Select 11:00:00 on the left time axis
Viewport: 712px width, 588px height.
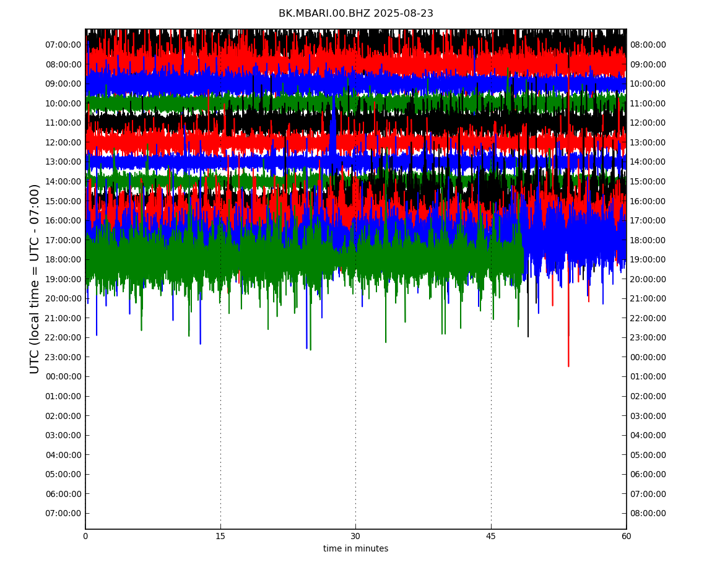[x=64, y=123]
